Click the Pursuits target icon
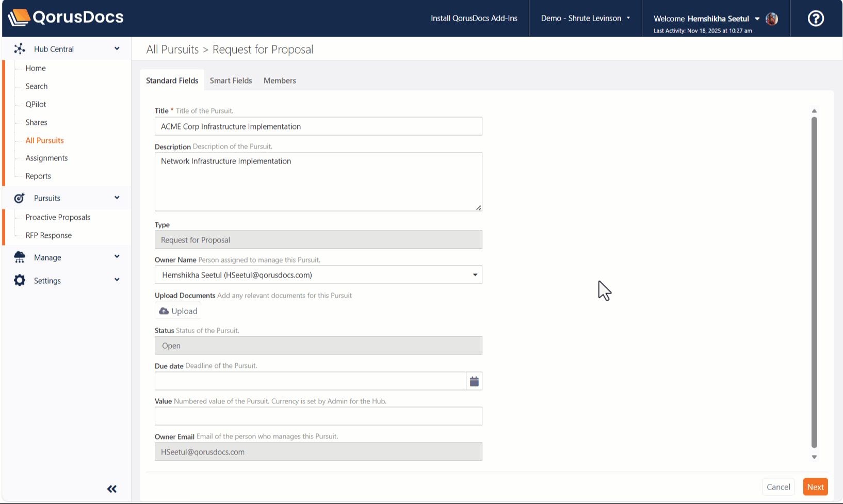843x504 pixels. [20, 198]
